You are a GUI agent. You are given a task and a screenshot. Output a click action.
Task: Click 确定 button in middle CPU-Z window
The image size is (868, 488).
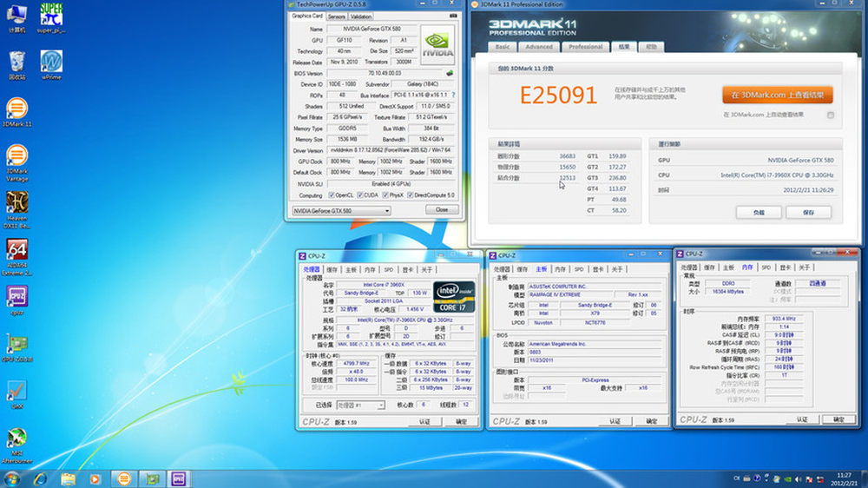pos(652,421)
